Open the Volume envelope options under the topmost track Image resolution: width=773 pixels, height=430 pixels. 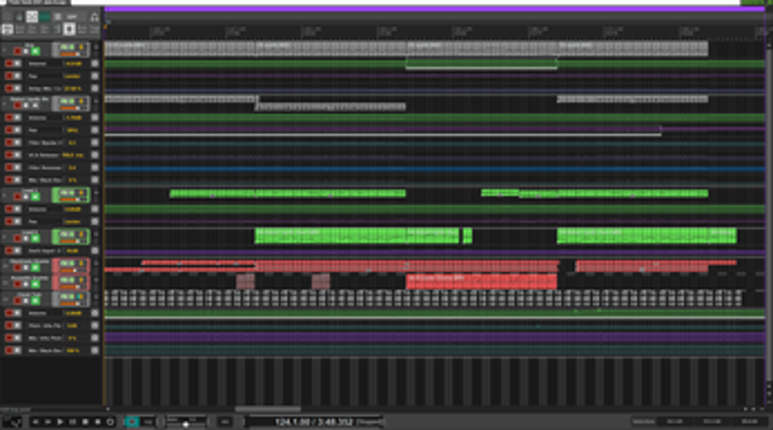pyautogui.click(x=95, y=64)
